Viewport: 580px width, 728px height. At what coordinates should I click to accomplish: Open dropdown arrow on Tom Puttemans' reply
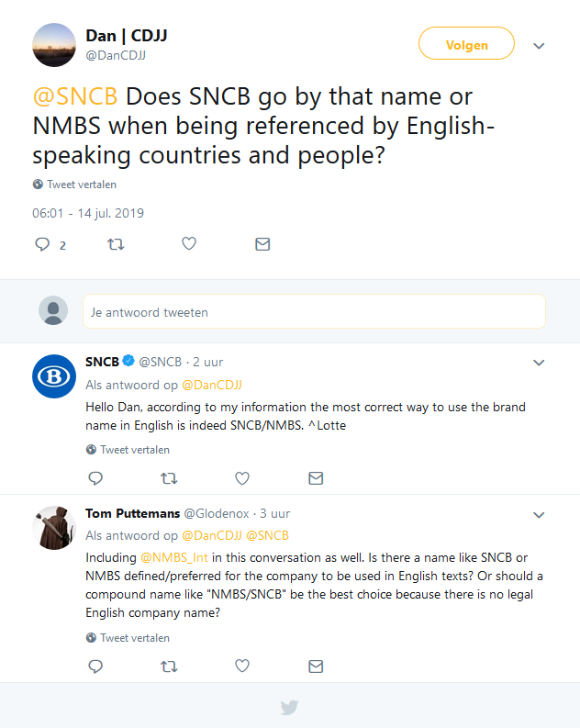(x=540, y=514)
